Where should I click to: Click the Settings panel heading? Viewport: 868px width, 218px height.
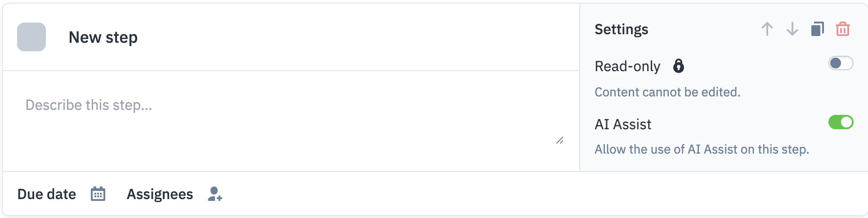click(x=621, y=29)
